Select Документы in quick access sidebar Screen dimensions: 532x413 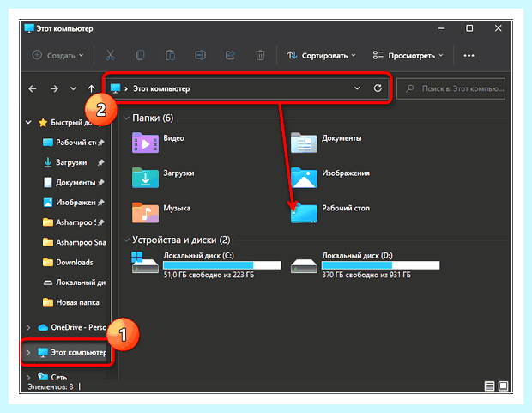click(x=73, y=182)
